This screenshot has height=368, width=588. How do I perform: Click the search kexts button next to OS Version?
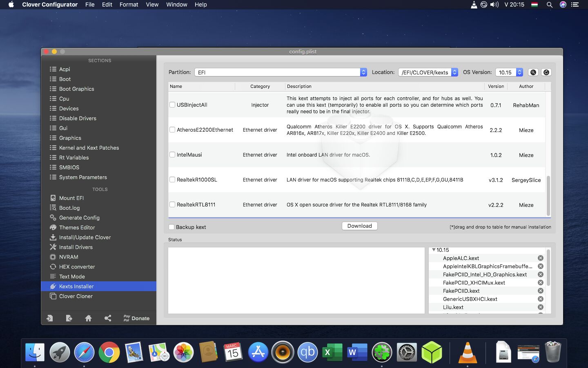pos(533,72)
